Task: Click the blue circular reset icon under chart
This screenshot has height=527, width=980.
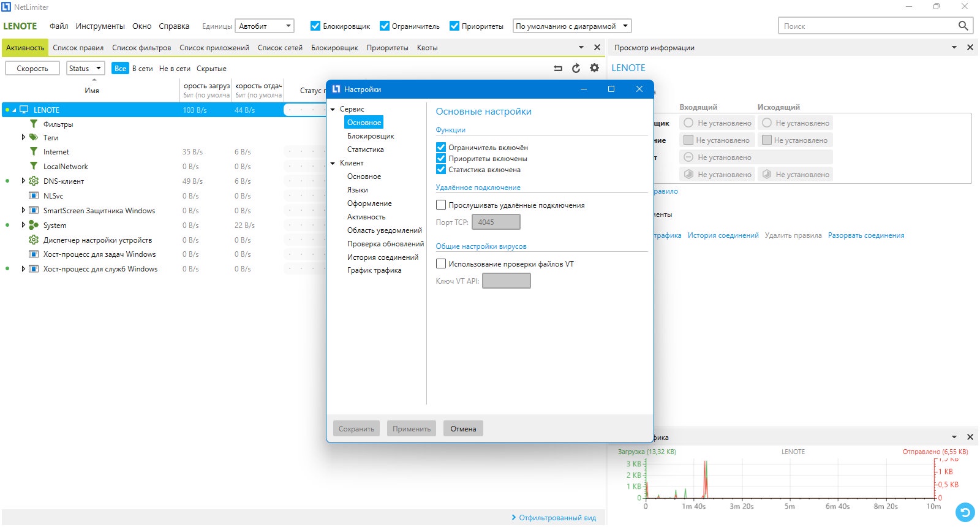Action: [965, 512]
